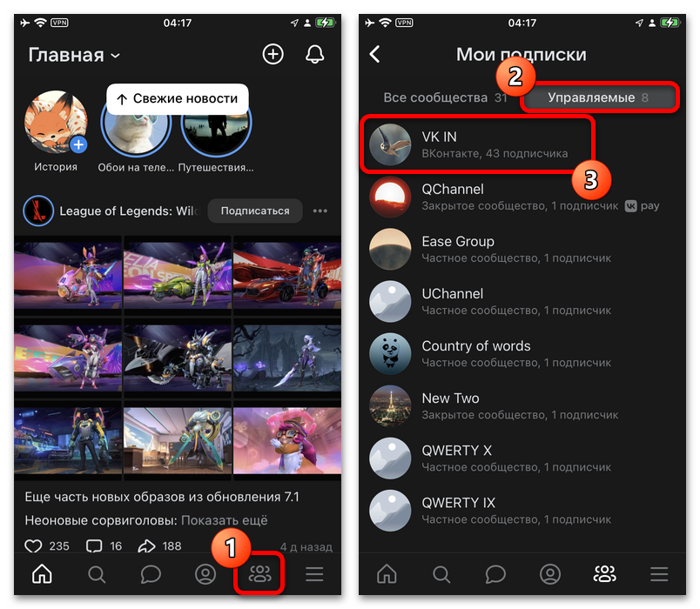Expand post with Показать ещё

point(224,520)
